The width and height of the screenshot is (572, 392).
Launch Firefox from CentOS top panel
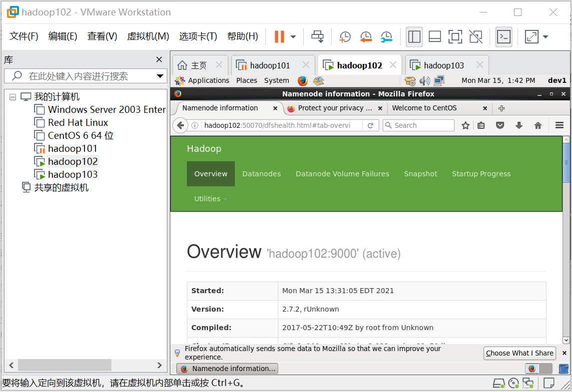[302, 80]
